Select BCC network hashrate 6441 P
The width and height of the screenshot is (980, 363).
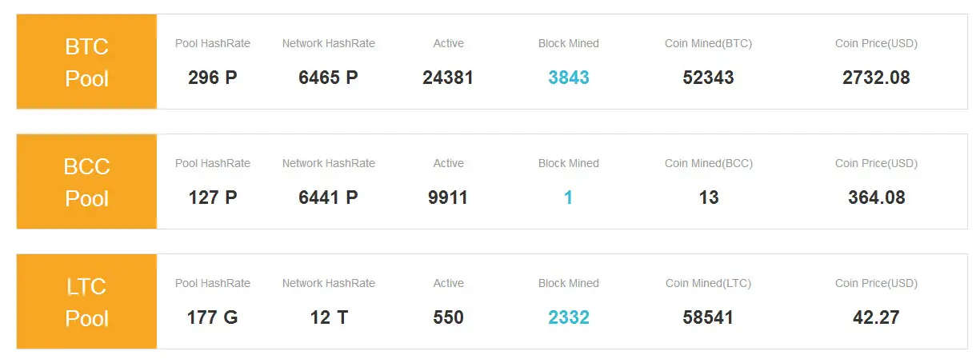(x=328, y=197)
